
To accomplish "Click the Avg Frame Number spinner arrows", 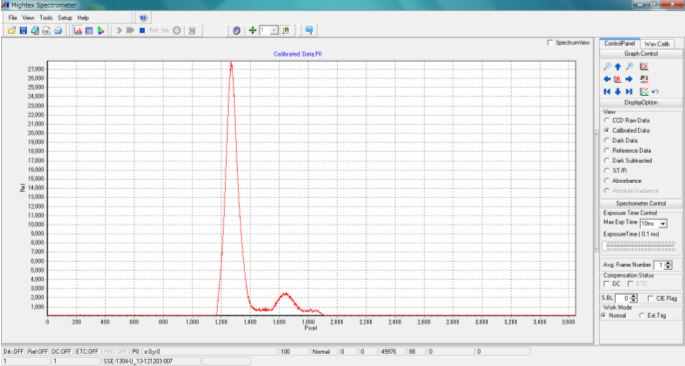I will click(x=668, y=265).
